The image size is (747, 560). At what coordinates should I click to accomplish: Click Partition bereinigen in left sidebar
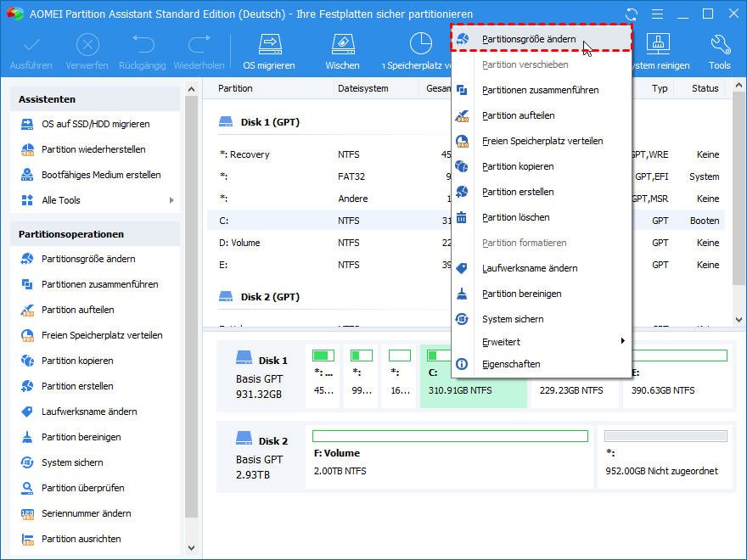81,437
